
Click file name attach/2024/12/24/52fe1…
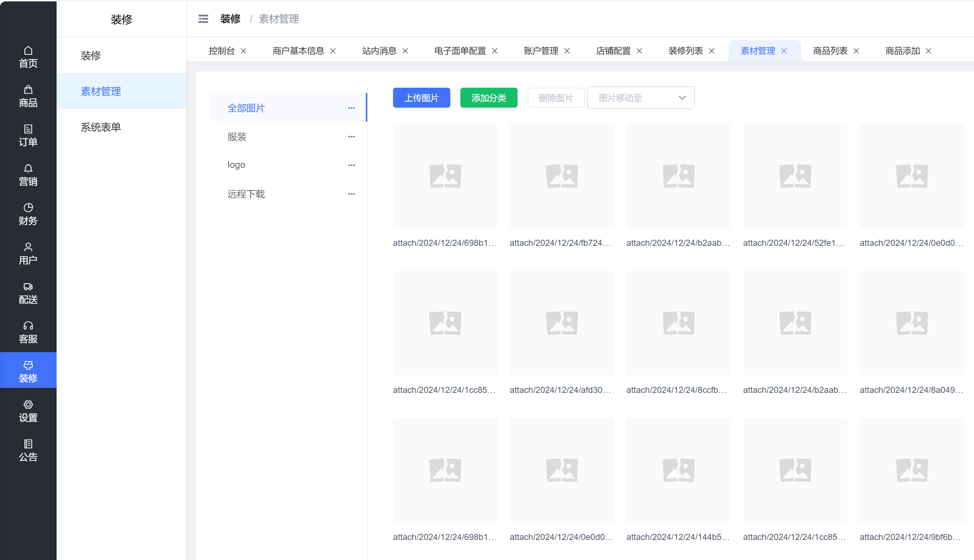pyautogui.click(x=794, y=243)
